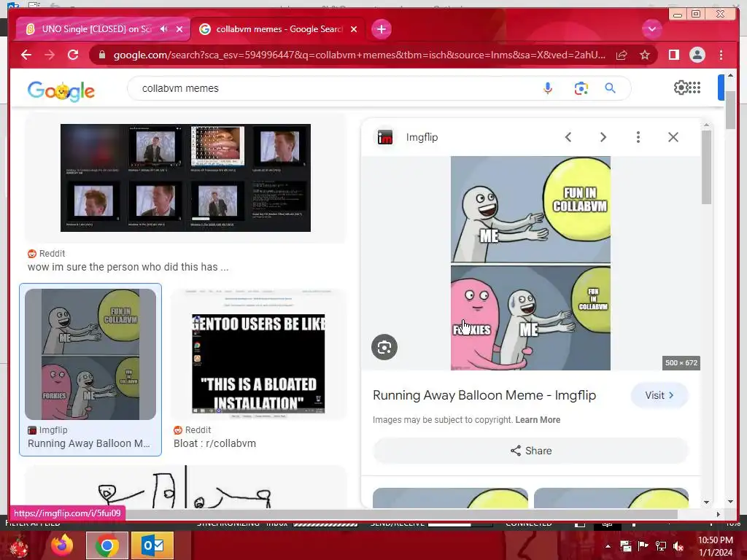This screenshot has width=747, height=560.
Task: Bookmark this page with the star
Action: (x=645, y=55)
